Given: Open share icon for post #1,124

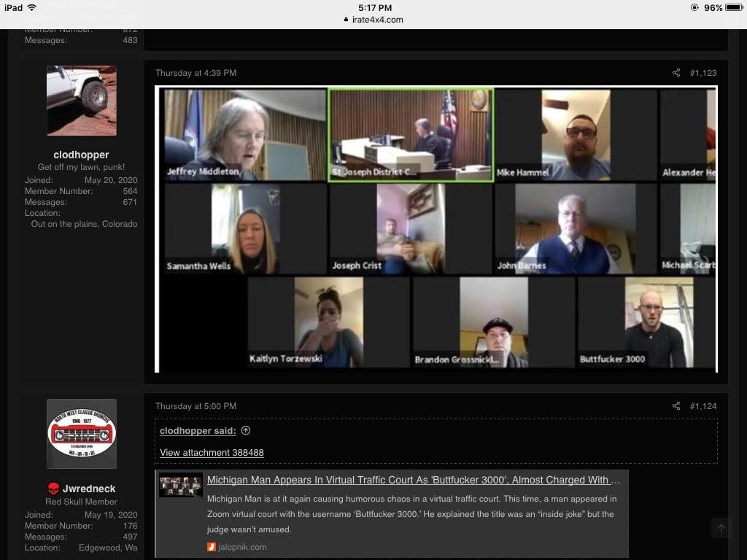Looking at the screenshot, I should pyautogui.click(x=676, y=406).
